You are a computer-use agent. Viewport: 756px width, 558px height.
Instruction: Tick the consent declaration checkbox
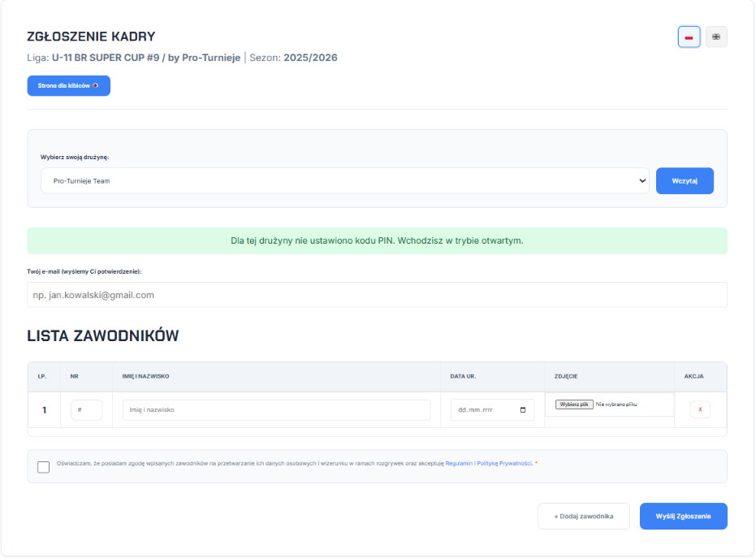click(x=43, y=467)
